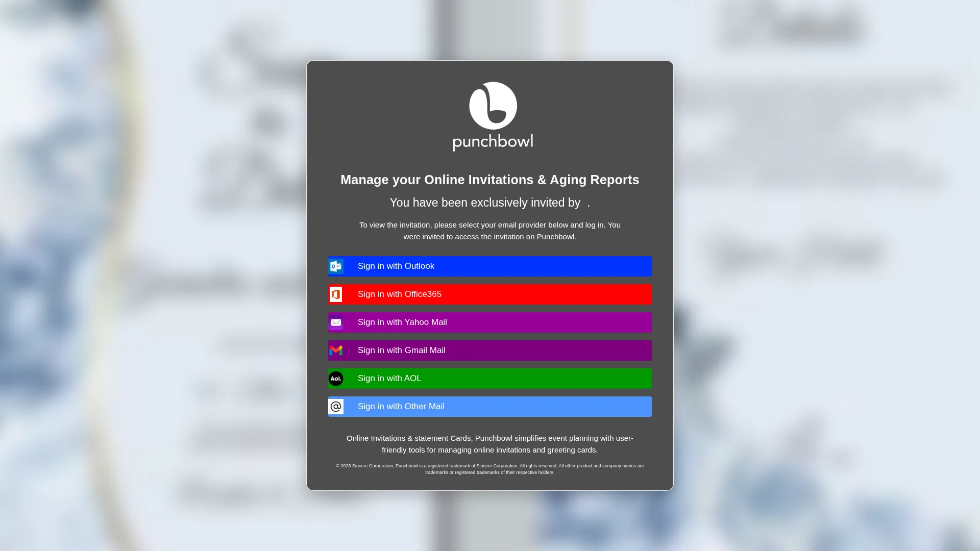Click the 'To view the invitation' instruction text
980x551 pixels.
point(490,231)
